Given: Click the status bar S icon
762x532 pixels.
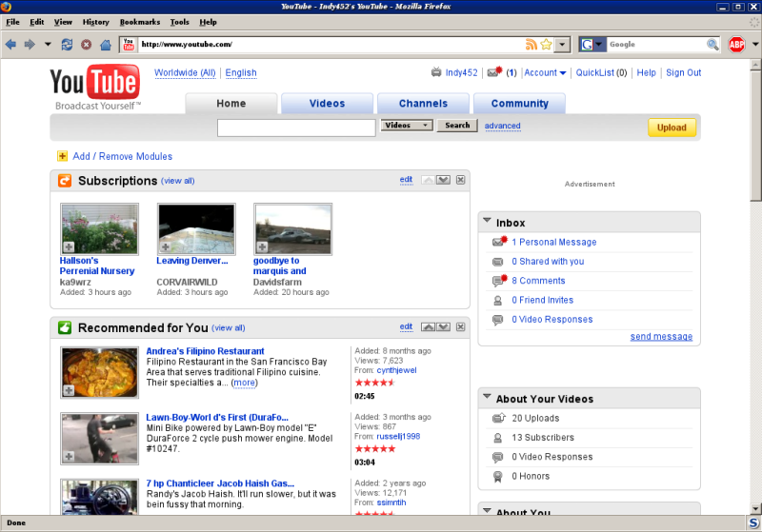Looking at the screenshot, I should click(x=753, y=523).
